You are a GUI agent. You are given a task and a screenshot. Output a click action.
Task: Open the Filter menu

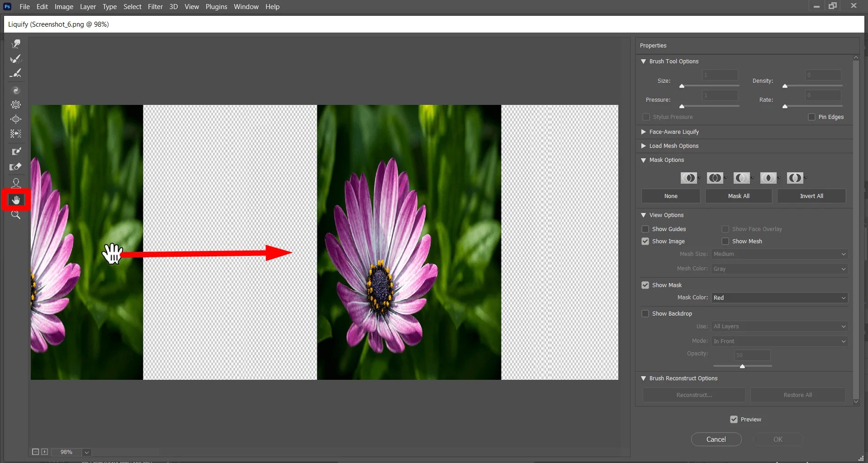tap(155, 6)
